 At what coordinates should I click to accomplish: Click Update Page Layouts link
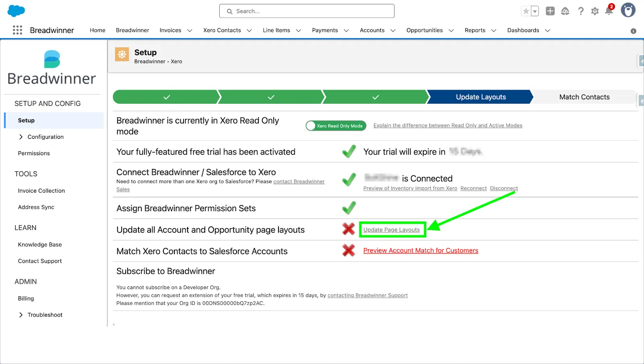tap(392, 230)
